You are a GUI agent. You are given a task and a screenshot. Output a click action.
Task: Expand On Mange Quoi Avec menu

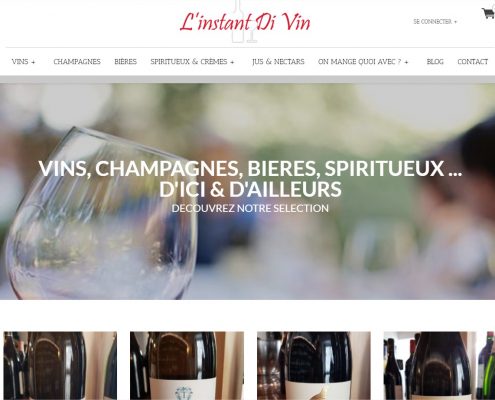406,62
